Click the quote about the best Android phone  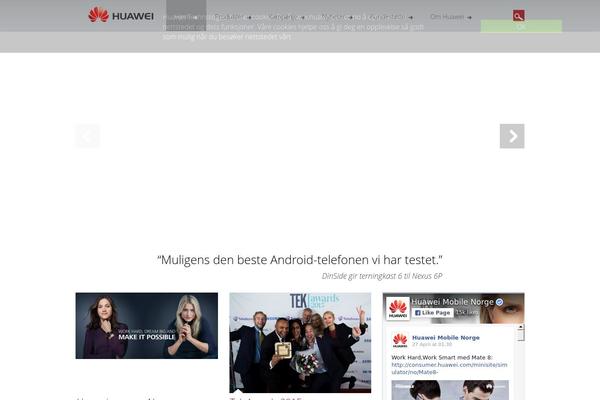click(300, 260)
